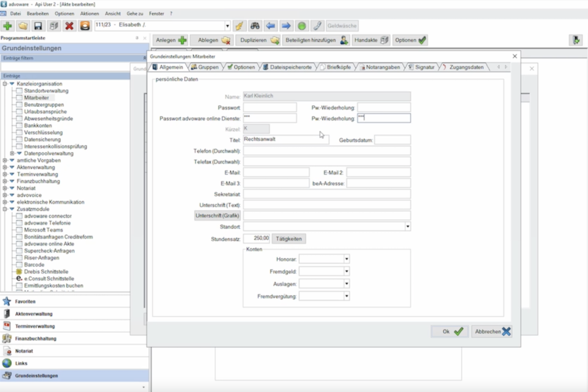This screenshot has width=588, height=392.
Task: Toggle the Datensicherung checkbox
Action: [x=19, y=139]
